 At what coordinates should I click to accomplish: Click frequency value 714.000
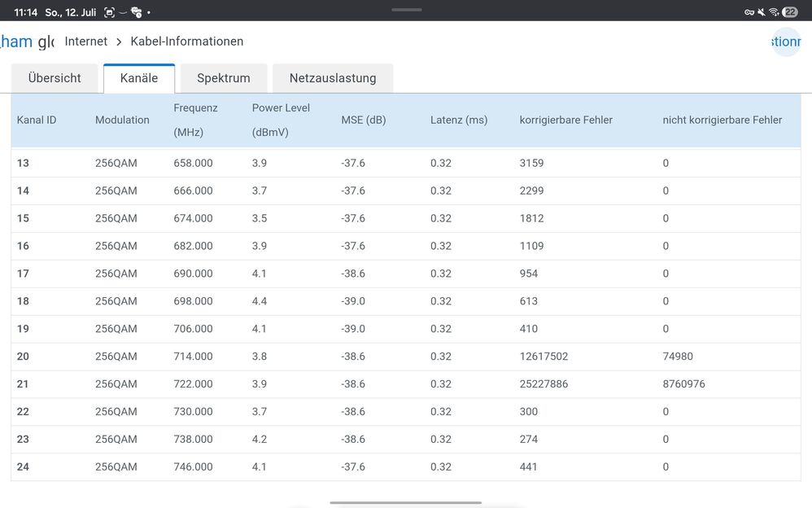coord(193,357)
